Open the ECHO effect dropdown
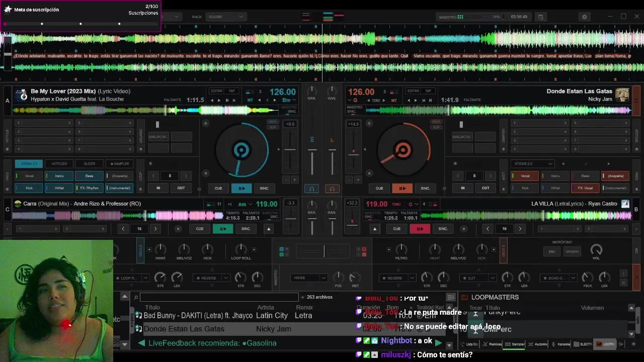The width and height of the screenshot is (644, 362). click(x=559, y=278)
